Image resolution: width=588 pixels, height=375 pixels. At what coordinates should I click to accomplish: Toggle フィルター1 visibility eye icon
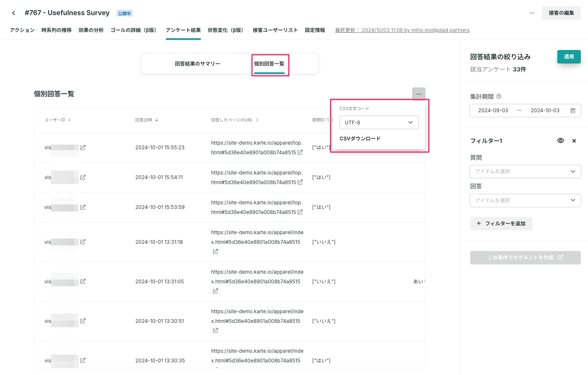[560, 141]
